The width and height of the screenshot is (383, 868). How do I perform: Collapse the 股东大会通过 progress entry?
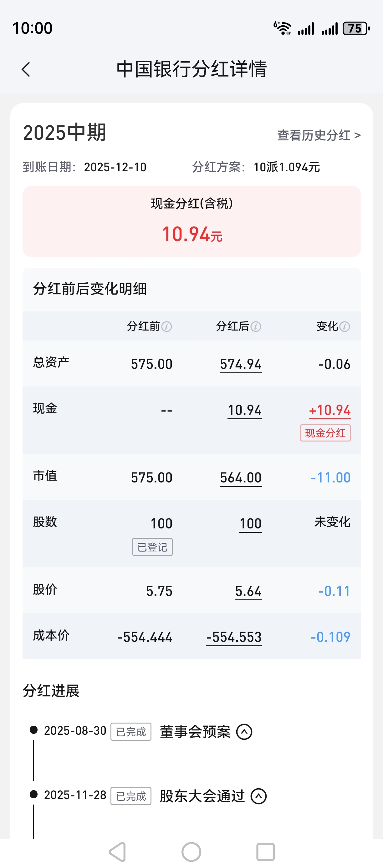(x=258, y=796)
